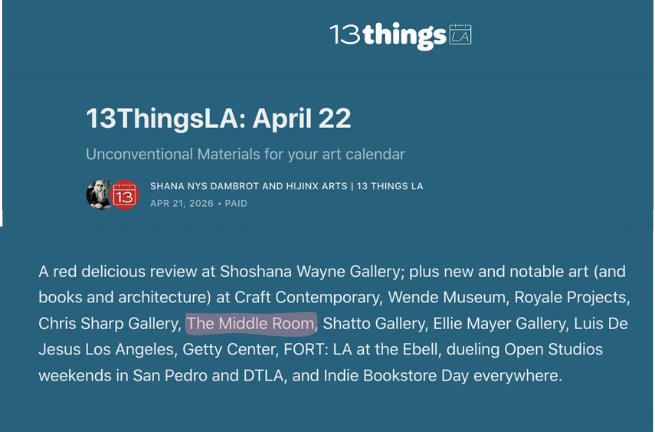Click the PAID label beside date

[236, 203]
